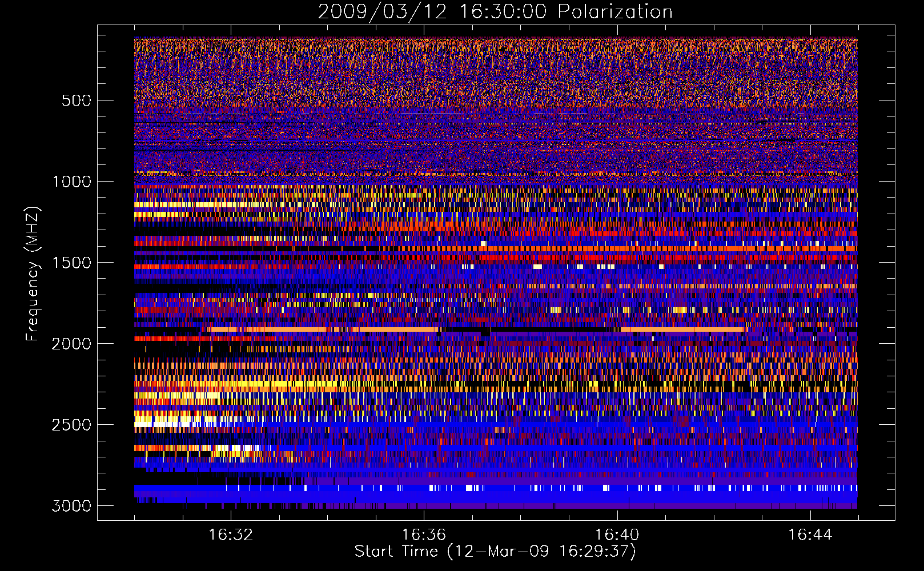The width and height of the screenshot is (924, 571).
Task: Select the "Frequency (MHZ)" y-axis label
Action: [x=33, y=274]
